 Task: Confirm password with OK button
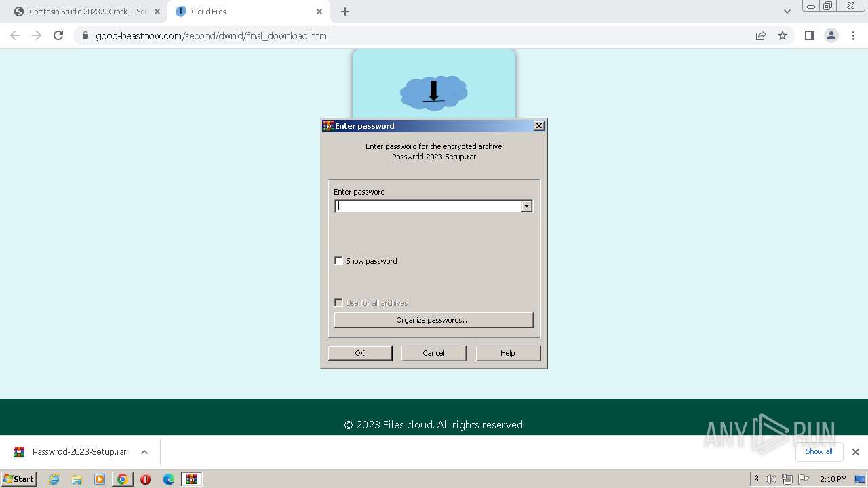(359, 353)
